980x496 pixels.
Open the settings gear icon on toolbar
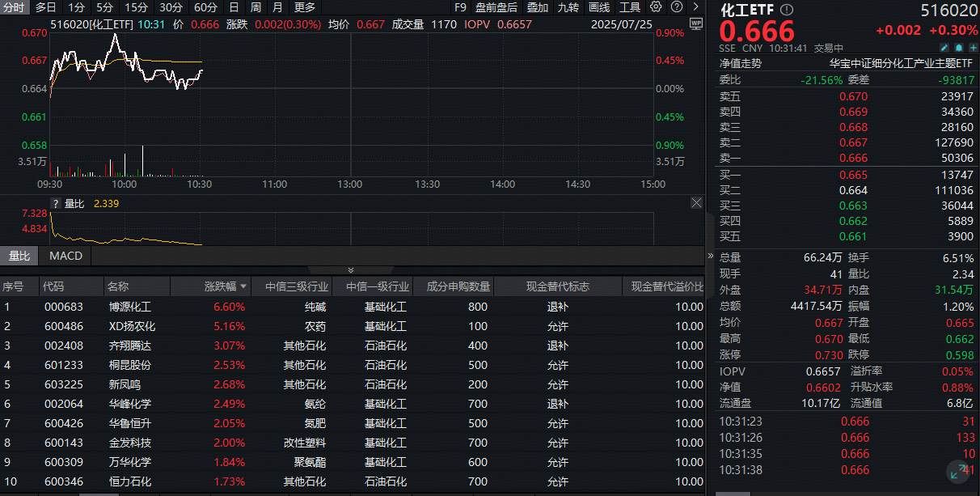coord(655,7)
